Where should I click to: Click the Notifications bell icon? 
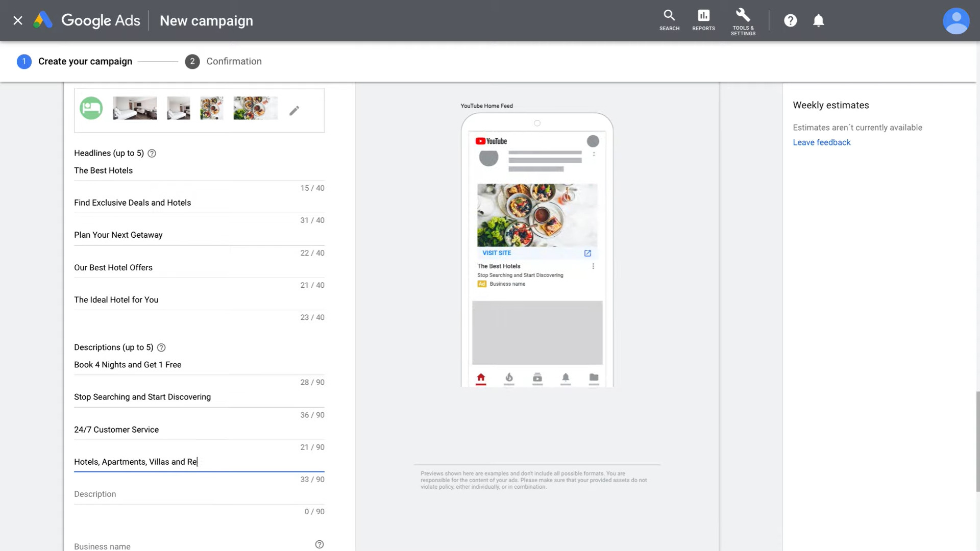coord(819,20)
